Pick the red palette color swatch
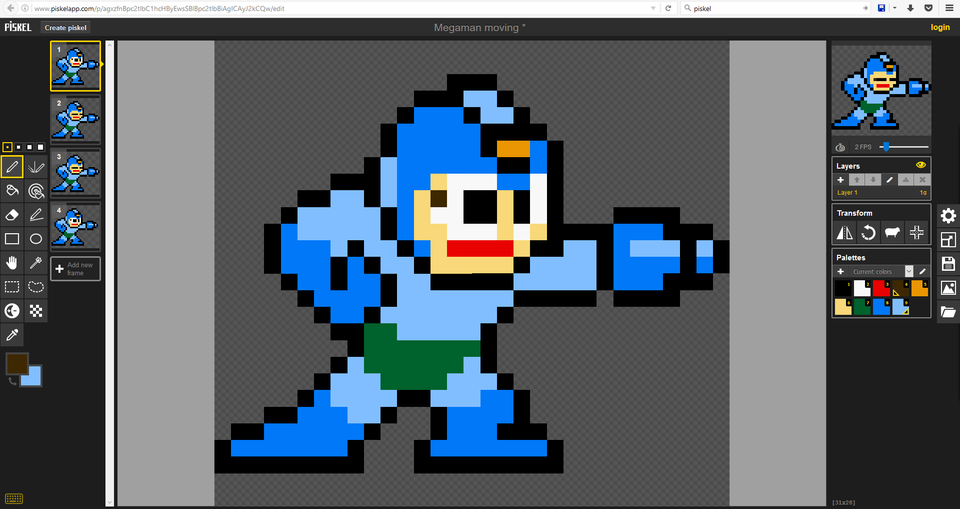 (x=882, y=288)
